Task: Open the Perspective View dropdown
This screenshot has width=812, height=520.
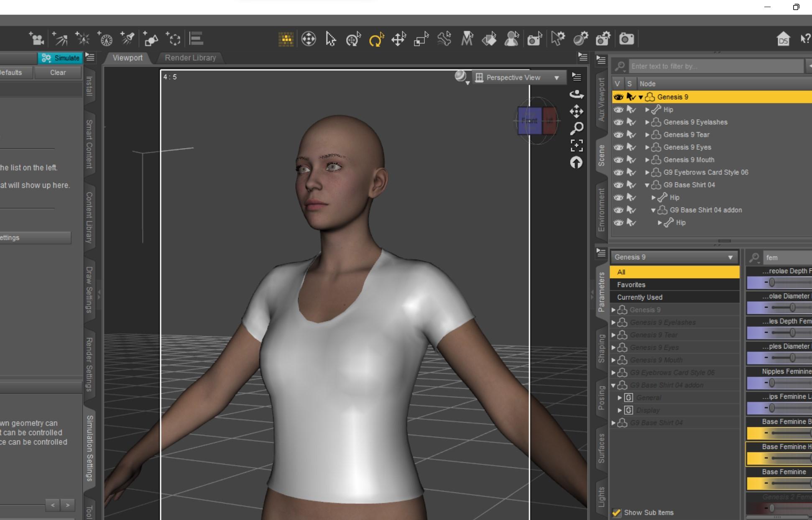Action: (x=519, y=77)
